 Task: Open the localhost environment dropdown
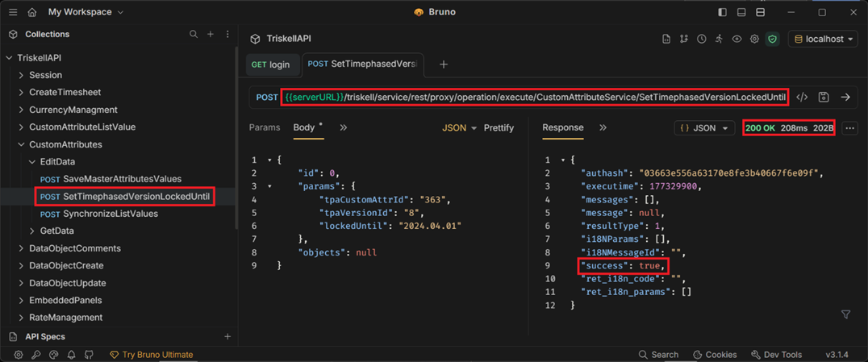coord(823,39)
